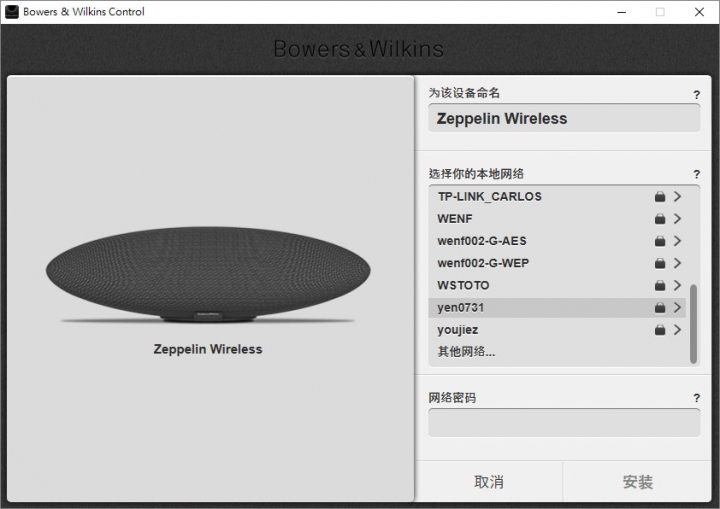Click the lock icon for TP-LINK_CARLOS

tap(660, 197)
